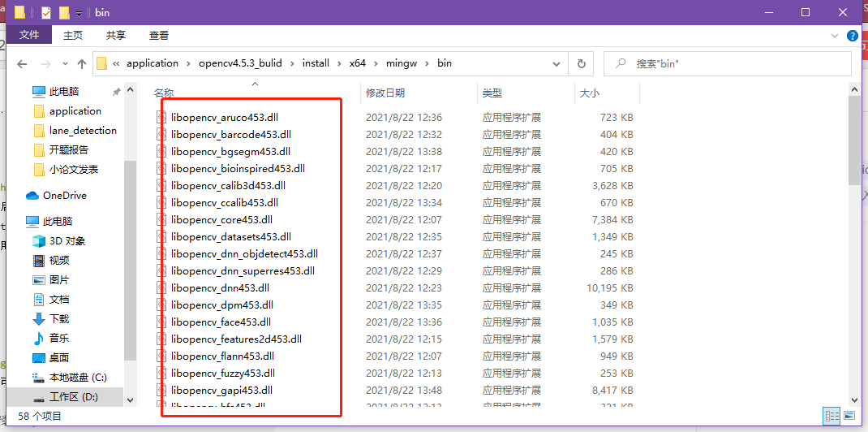Click the libopencv_fuzzy453.dll file icon
The height and width of the screenshot is (432, 868).
[x=161, y=373]
